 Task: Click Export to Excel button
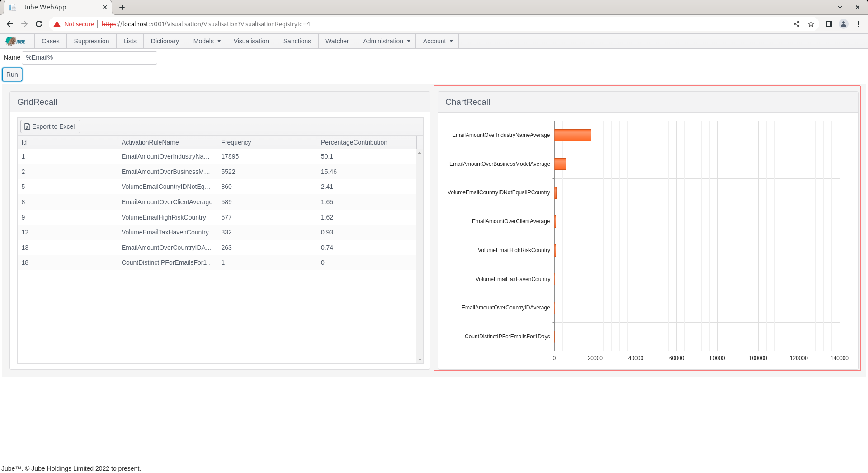coord(50,126)
